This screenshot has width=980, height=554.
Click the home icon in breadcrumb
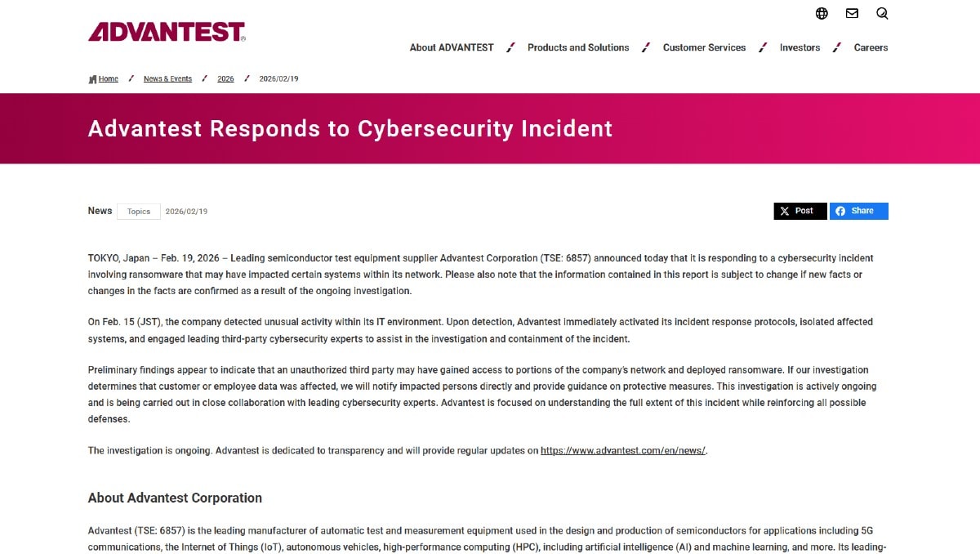point(92,79)
